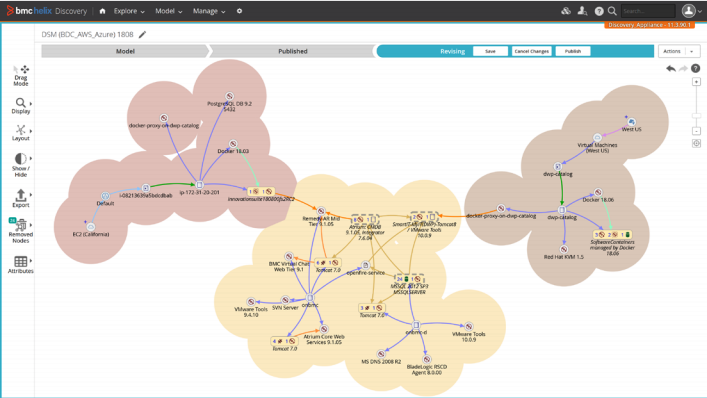Toggle Drag Mode in the sidebar

(21, 75)
